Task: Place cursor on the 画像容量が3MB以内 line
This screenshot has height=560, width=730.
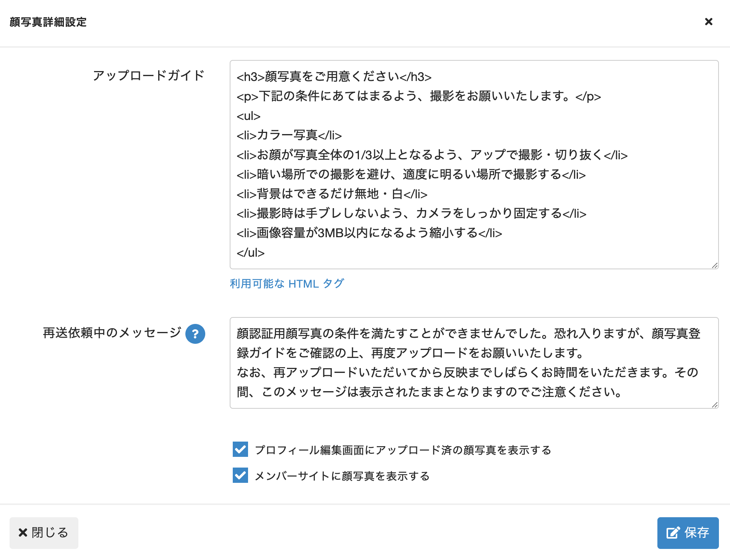Action: click(369, 233)
